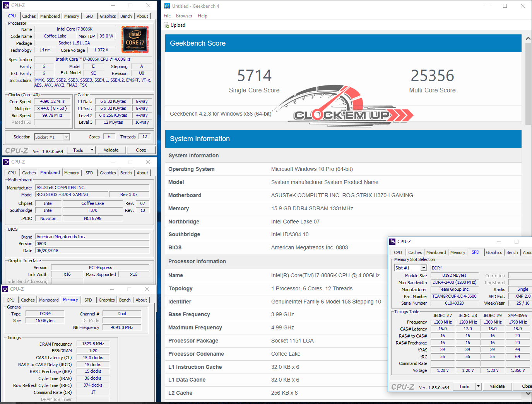Open the Browser menu in Geekbench
Image resolution: width=532 pixels, height=404 pixels.
tap(184, 16)
